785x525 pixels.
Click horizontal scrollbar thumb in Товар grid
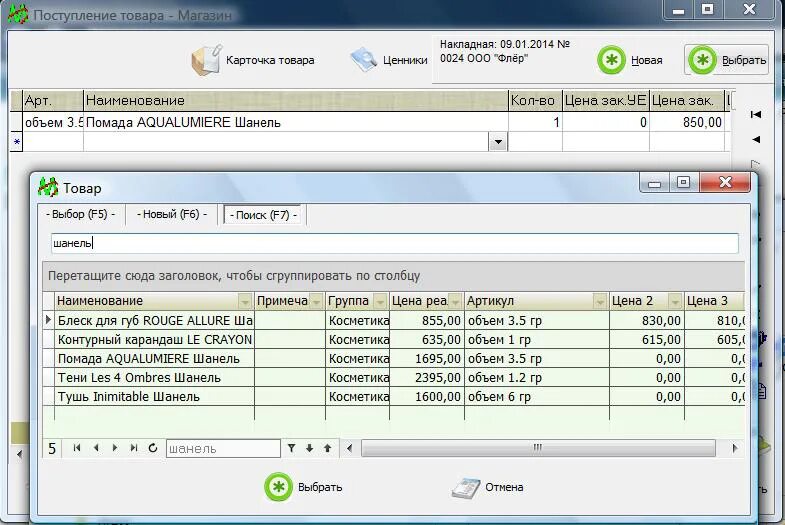click(538, 448)
